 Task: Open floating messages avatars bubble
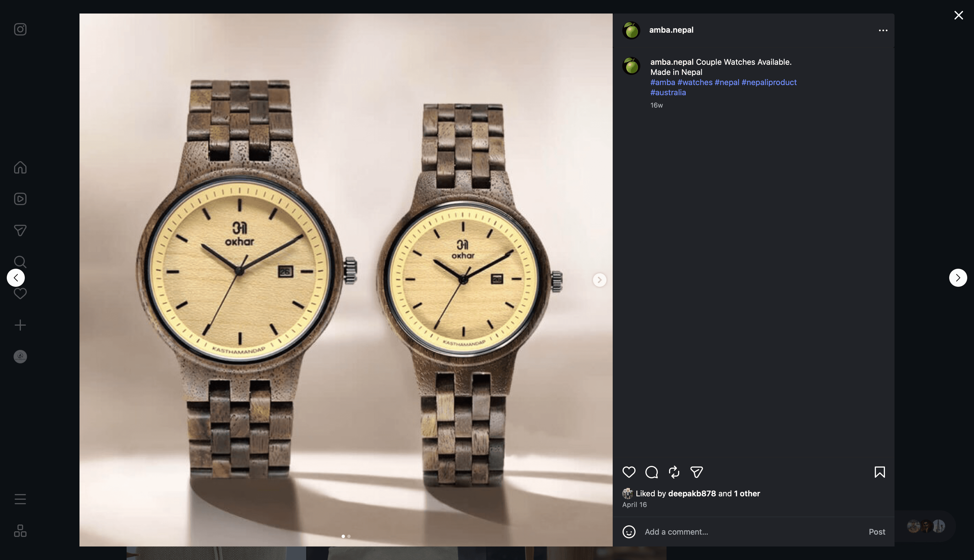(926, 526)
